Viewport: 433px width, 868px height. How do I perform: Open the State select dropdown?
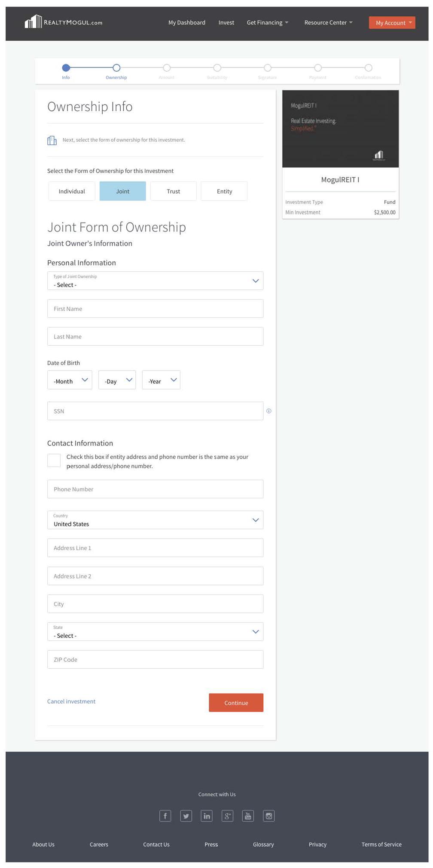pyautogui.click(x=155, y=632)
